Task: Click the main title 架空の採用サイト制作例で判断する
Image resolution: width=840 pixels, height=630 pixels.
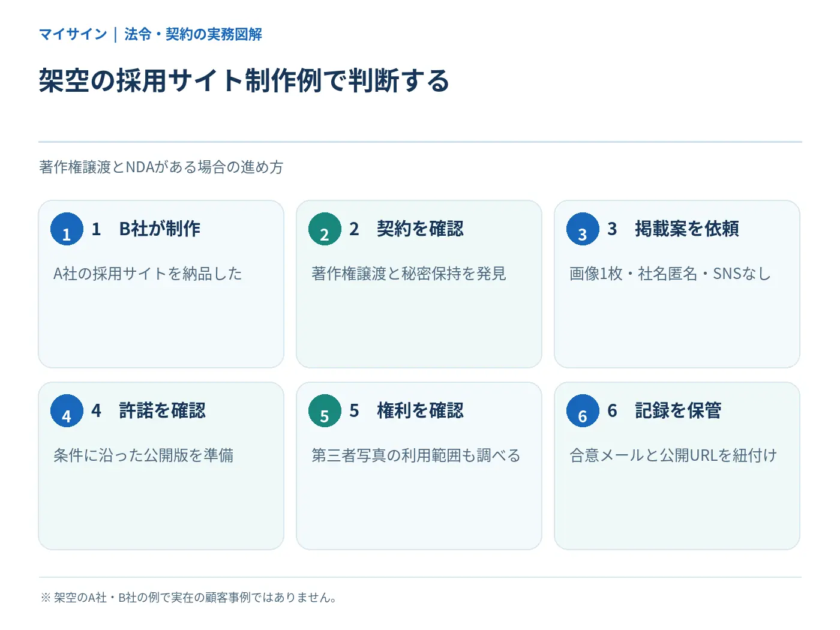Action: coord(244,80)
